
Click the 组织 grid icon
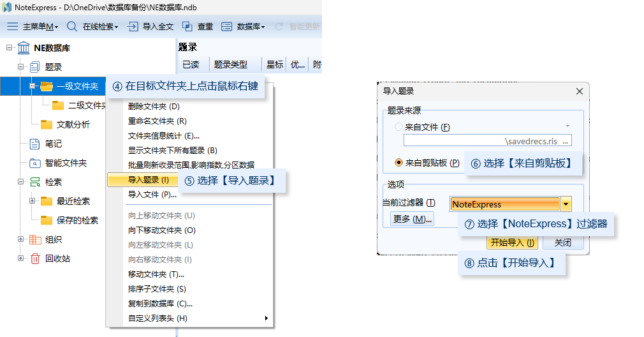(35, 239)
